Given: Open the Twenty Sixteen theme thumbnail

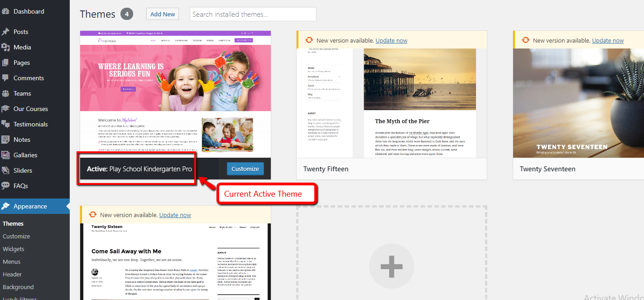Looking at the screenshot, I should click(x=175, y=261).
